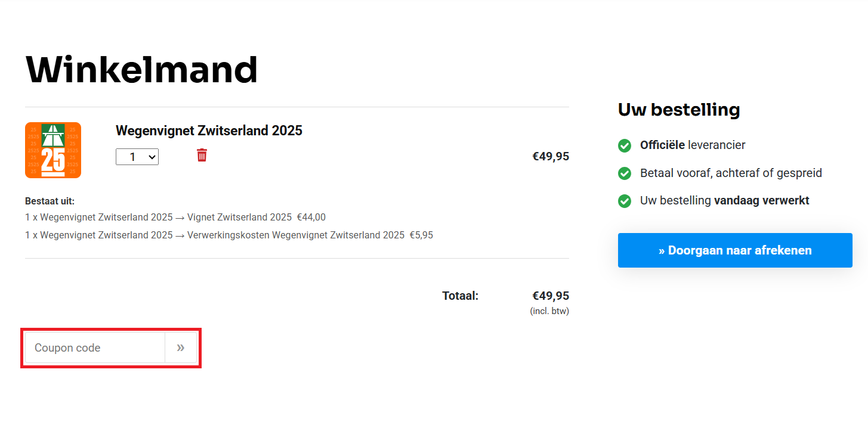Image resolution: width=868 pixels, height=447 pixels.
Task: Proceed with Doorgaan naar afrekenen button
Action: [x=735, y=250]
